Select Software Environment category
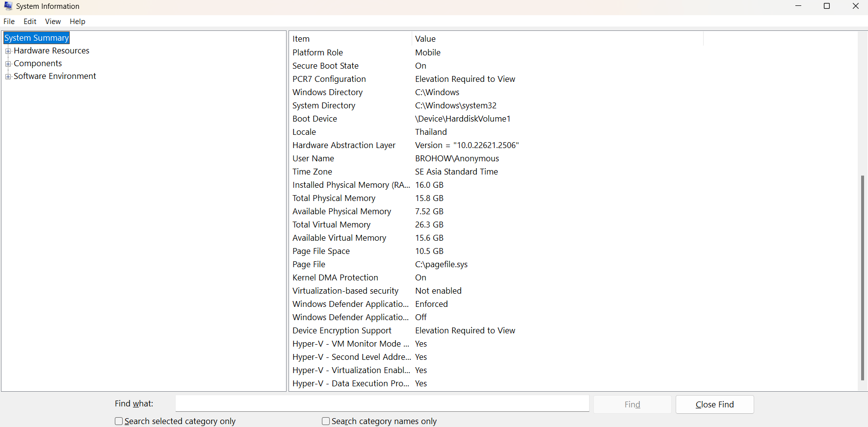Screen dimensions: 868x427 tap(55, 76)
